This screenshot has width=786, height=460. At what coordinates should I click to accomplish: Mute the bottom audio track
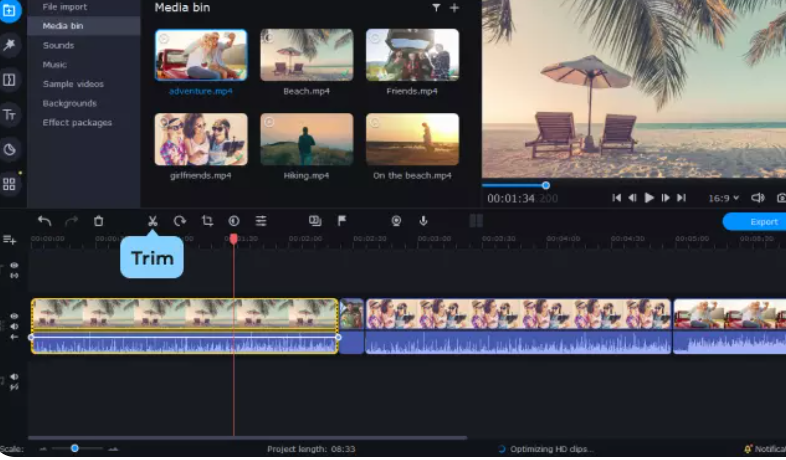point(14,378)
